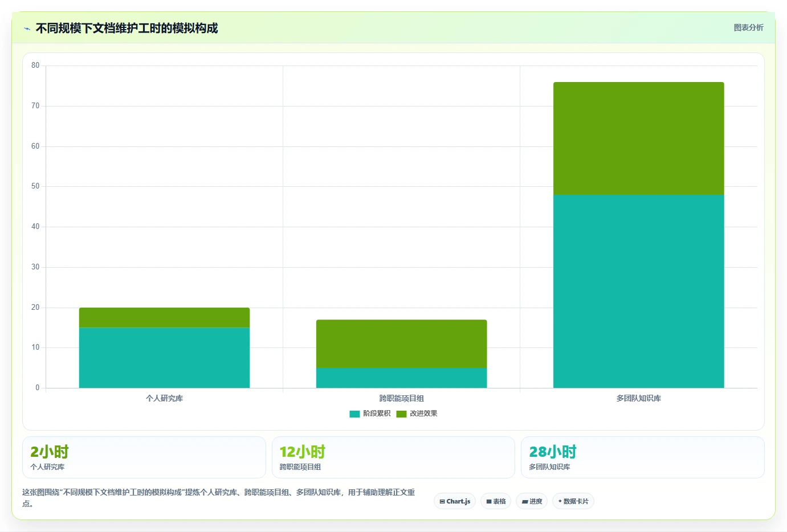Click the chart title 不同规模下文档维护工时的模拟构成
The image size is (787, 532).
point(127,28)
